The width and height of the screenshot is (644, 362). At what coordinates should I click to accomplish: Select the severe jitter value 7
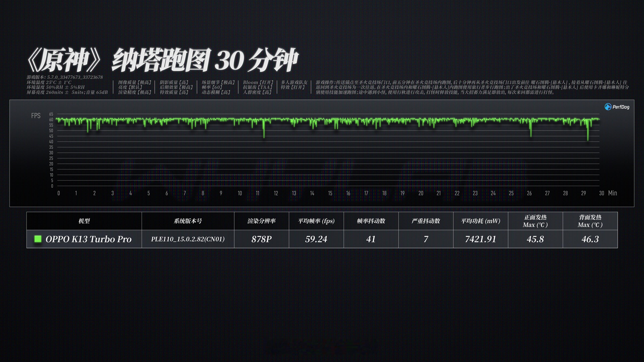(x=426, y=239)
